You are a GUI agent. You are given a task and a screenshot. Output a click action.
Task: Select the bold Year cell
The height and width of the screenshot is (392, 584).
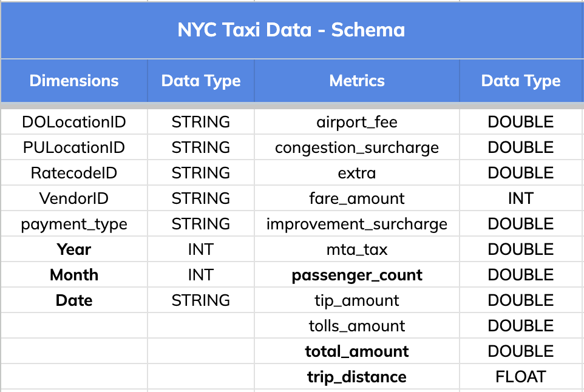(x=74, y=249)
